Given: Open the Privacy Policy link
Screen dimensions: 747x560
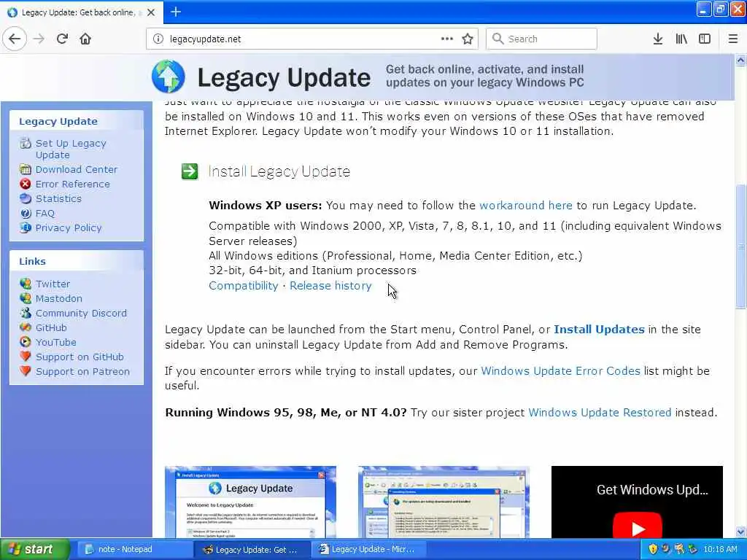Looking at the screenshot, I should [x=68, y=227].
